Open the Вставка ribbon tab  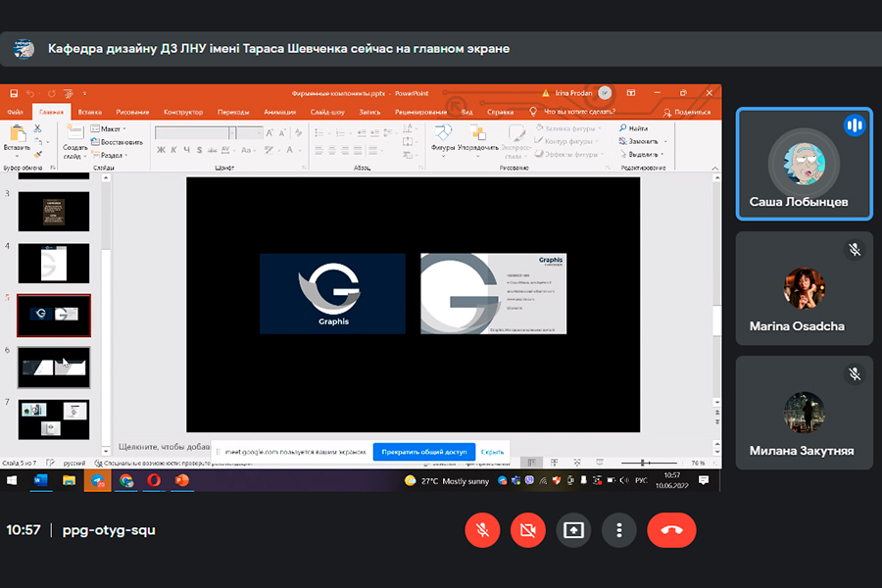[90, 112]
